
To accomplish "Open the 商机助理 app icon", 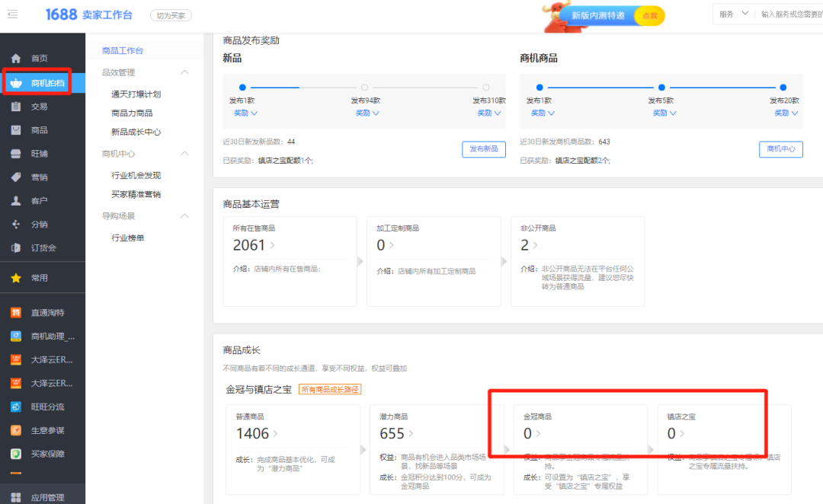I will (x=16, y=337).
